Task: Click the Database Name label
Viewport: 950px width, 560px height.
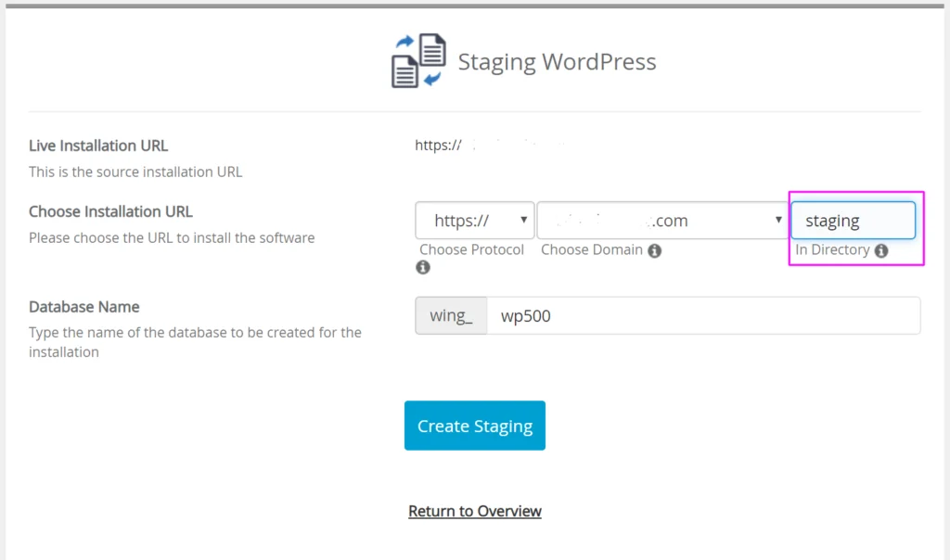Action: (x=84, y=307)
